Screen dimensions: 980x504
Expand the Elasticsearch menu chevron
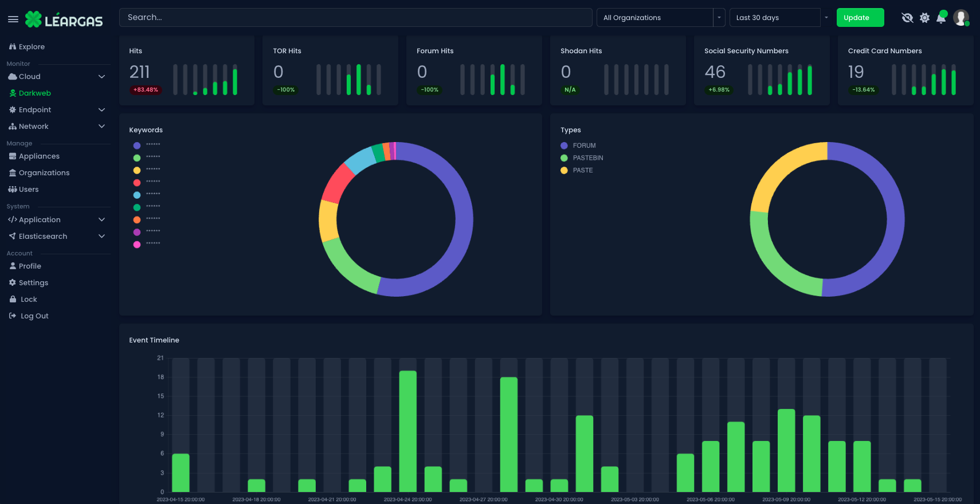click(101, 237)
